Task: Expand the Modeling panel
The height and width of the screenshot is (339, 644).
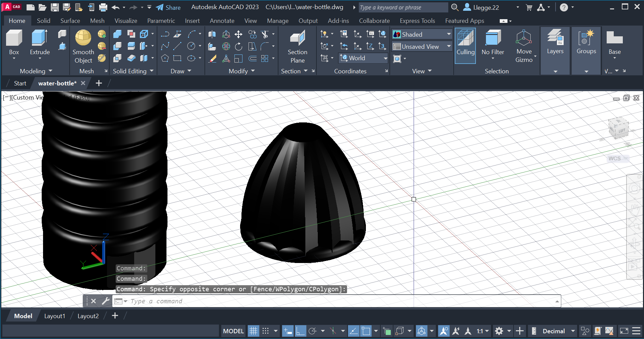Action: pos(36,71)
